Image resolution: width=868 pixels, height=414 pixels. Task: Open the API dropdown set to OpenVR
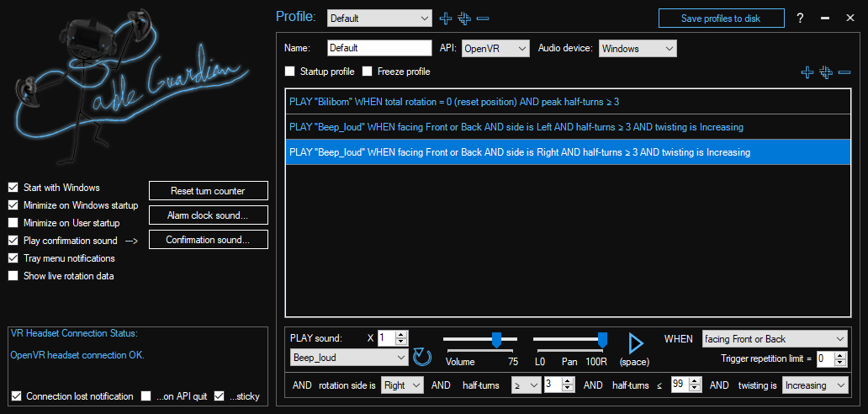pos(495,48)
